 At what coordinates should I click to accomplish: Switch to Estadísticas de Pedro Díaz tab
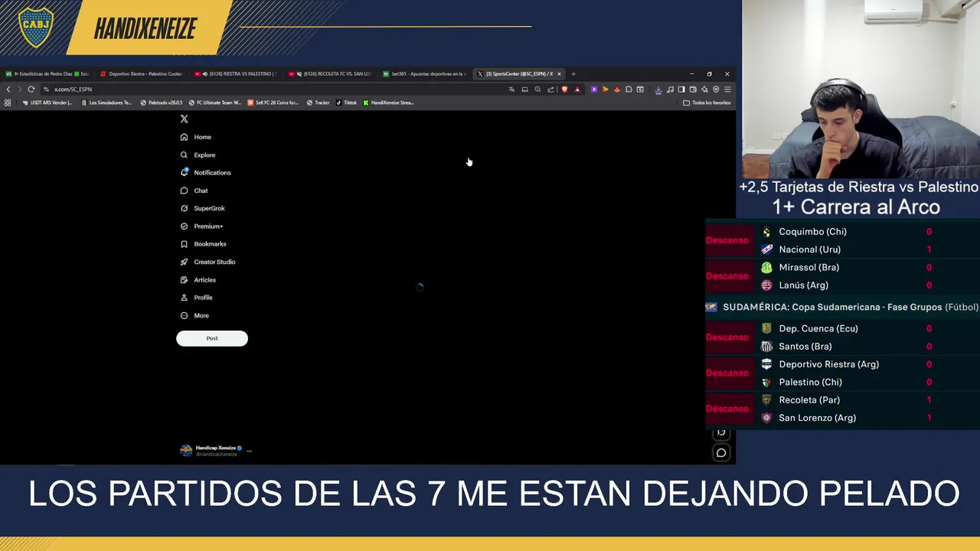coord(48,74)
